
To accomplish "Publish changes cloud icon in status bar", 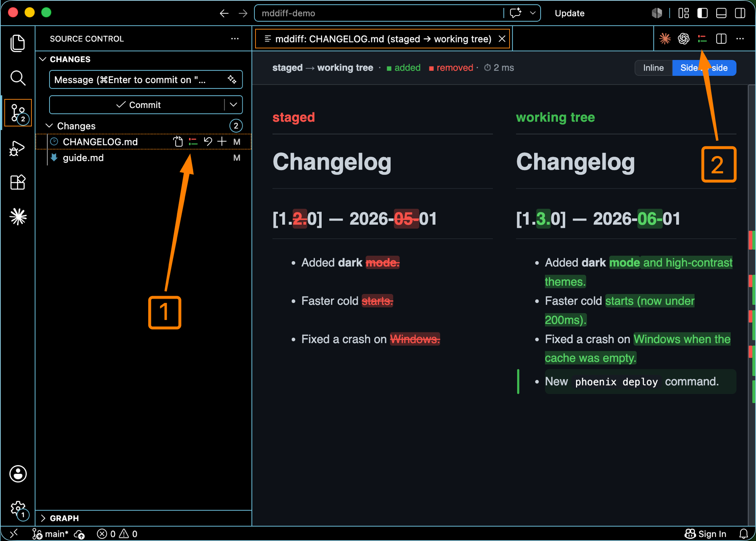I will tap(79, 534).
